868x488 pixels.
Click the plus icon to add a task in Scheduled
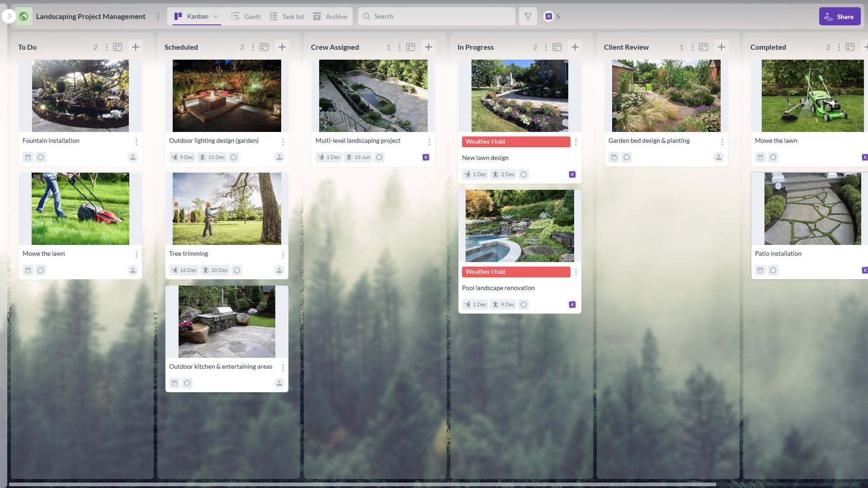click(282, 47)
